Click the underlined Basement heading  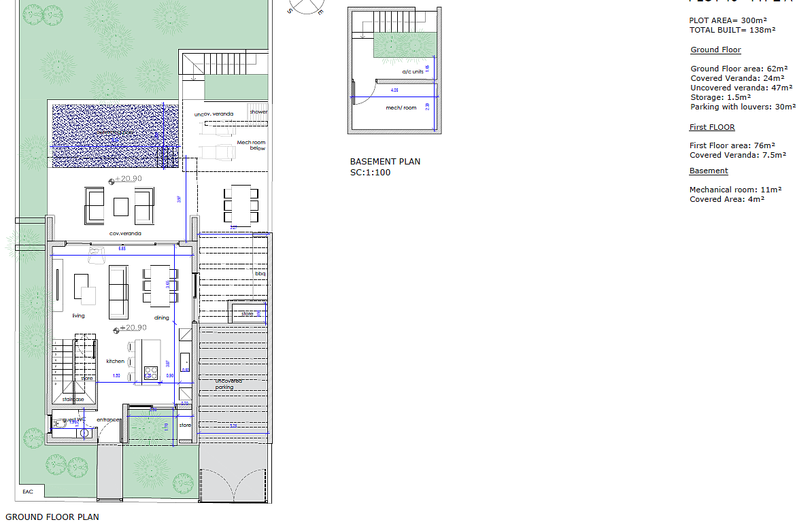(709, 171)
